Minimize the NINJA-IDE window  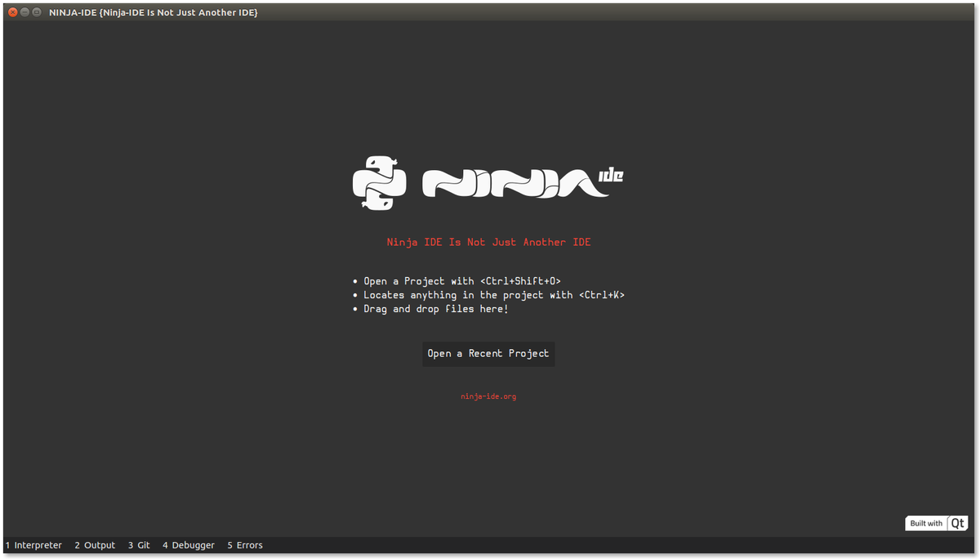pyautogui.click(x=24, y=12)
